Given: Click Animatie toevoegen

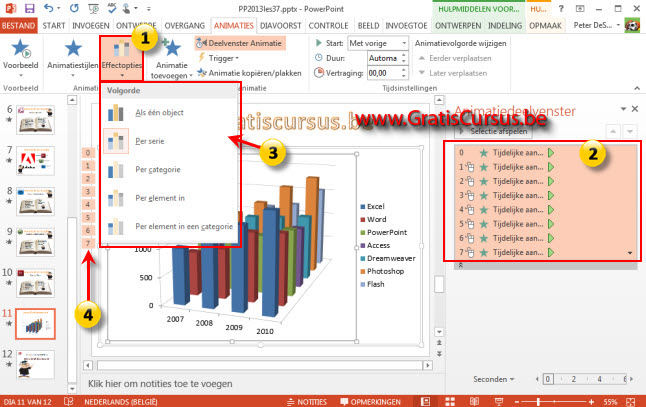Looking at the screenshot, I should pos(171,59).
